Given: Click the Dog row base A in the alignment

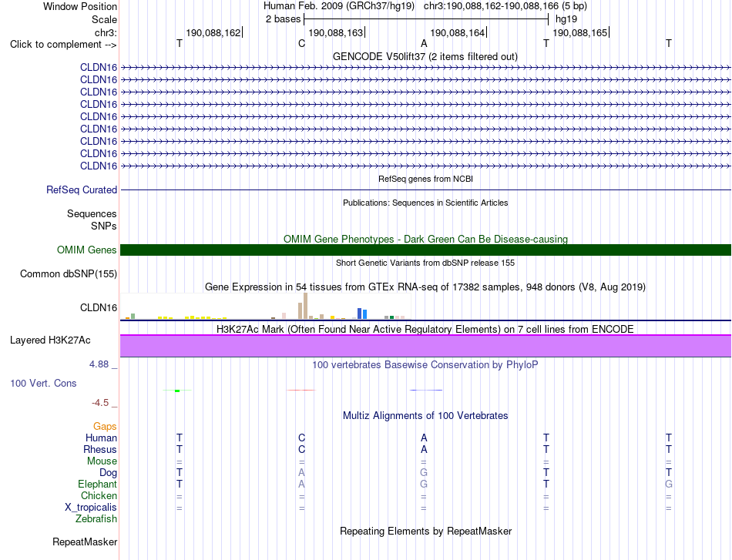Looking at the screenshot, I should point(301,473).
